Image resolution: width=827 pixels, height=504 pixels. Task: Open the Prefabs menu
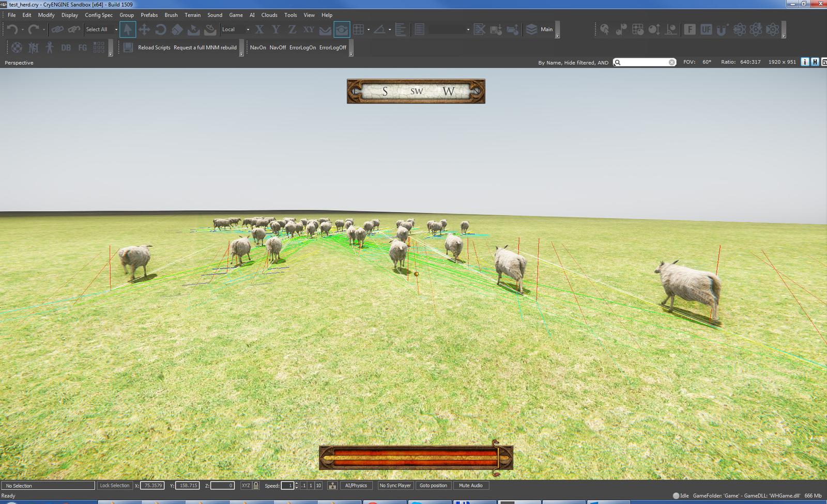tap(149, 15)
